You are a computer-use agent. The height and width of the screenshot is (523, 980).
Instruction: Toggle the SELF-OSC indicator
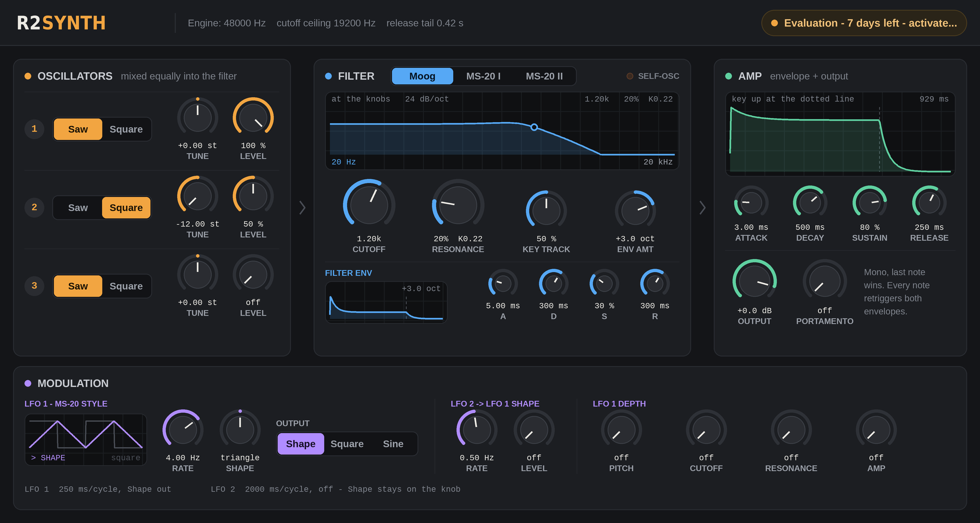pyautogui.click(x=653, y=76)
